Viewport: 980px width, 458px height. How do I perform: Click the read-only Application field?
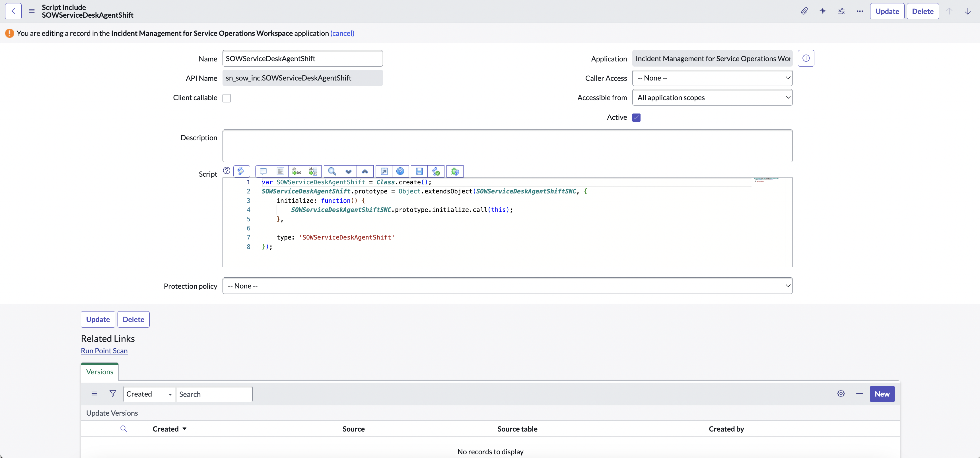712,58
